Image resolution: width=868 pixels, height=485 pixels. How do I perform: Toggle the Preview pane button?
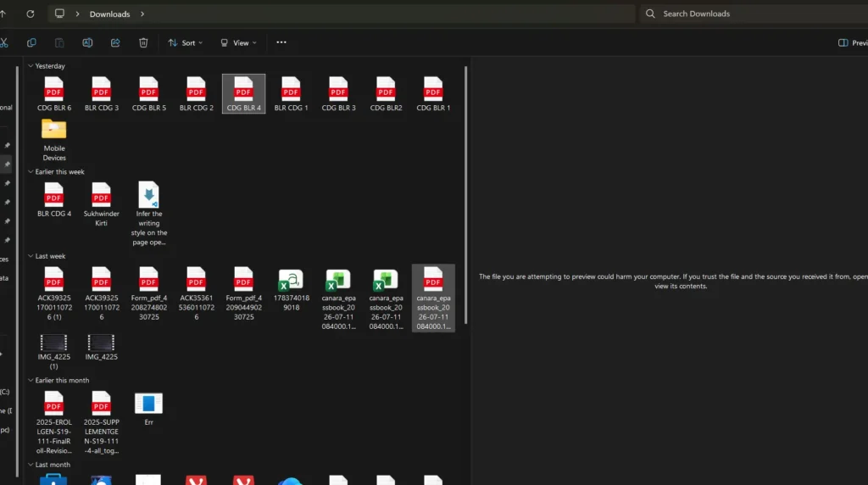click(x=853, y=42)
